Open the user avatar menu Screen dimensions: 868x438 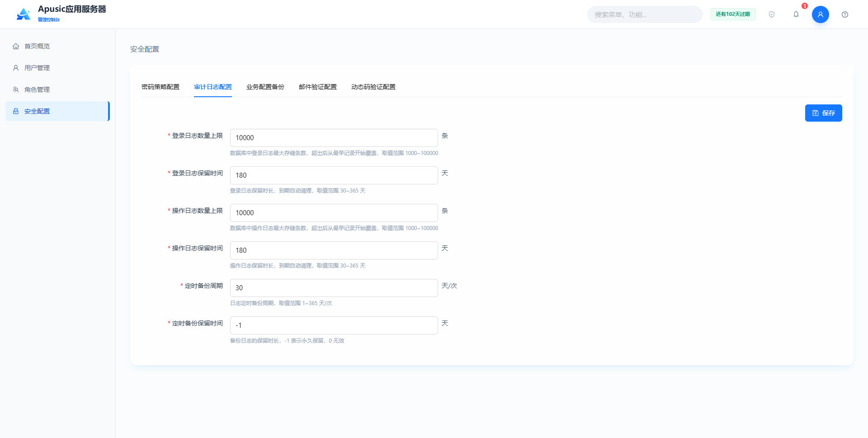click(821, 14)
